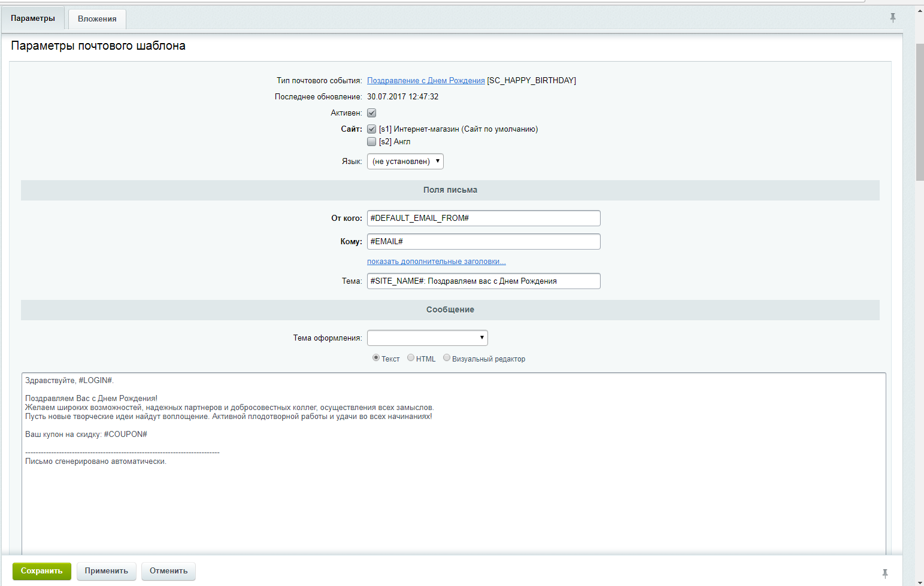Enable the [s2] Англ site checkbox

[371, 142]
